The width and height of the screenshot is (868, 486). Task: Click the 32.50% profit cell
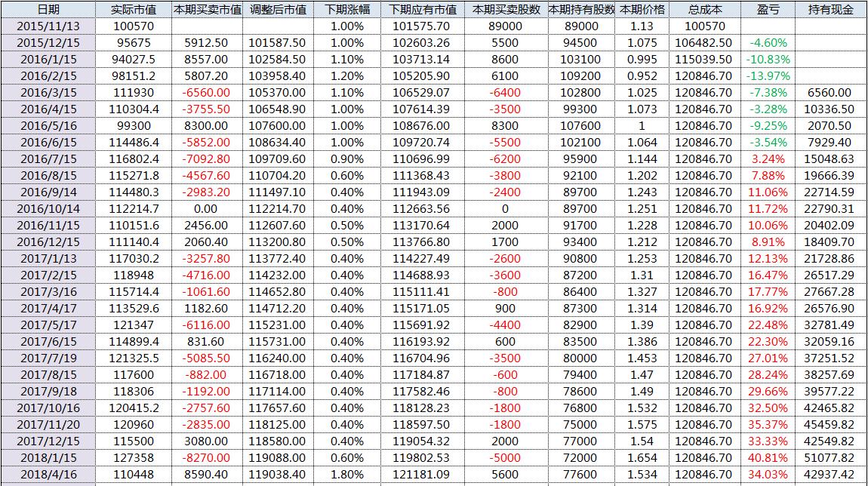[768, 408]
